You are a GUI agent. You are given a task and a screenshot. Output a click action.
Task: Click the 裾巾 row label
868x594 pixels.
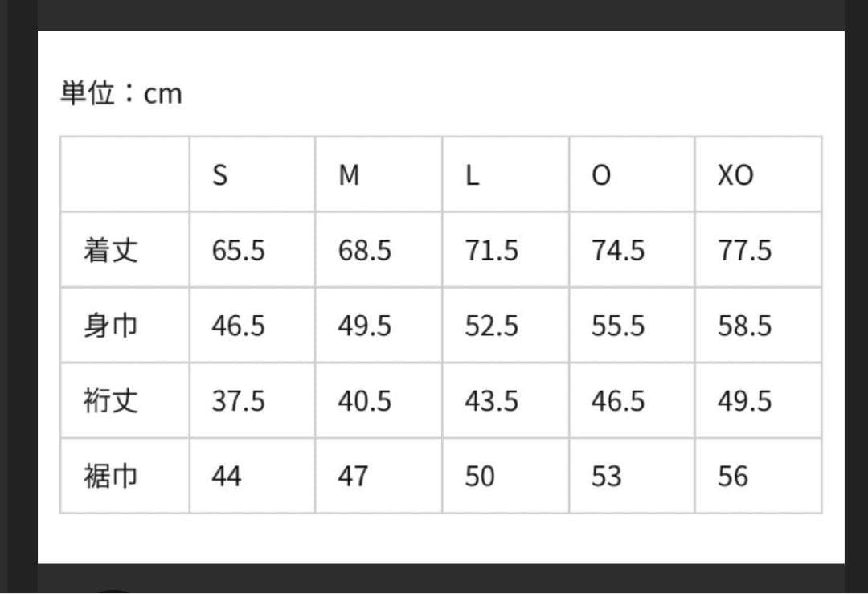coord(110,477)
